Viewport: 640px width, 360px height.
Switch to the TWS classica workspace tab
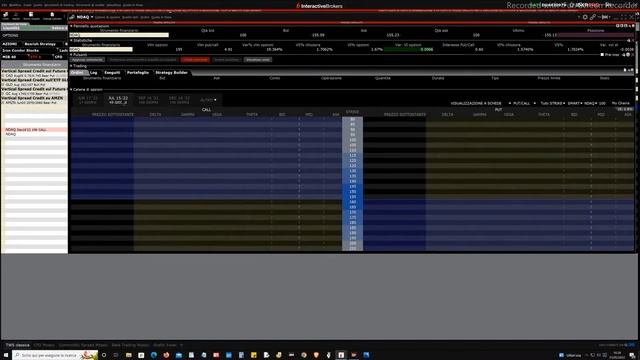[18, 345]
